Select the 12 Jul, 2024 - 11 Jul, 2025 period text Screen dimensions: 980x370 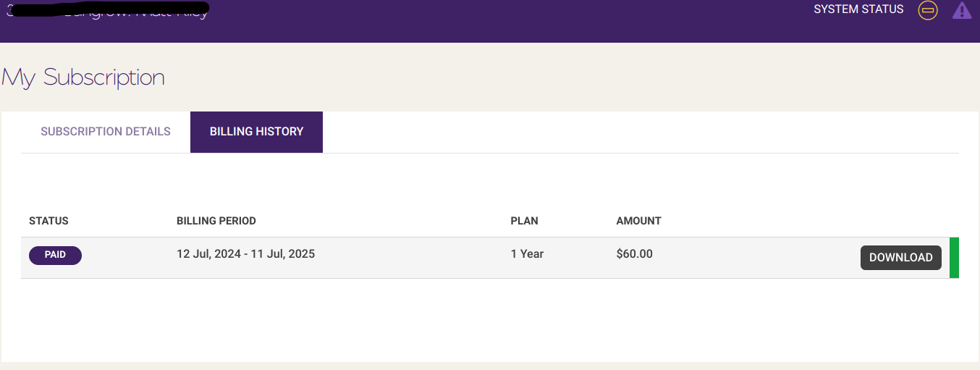coord(245,254)
